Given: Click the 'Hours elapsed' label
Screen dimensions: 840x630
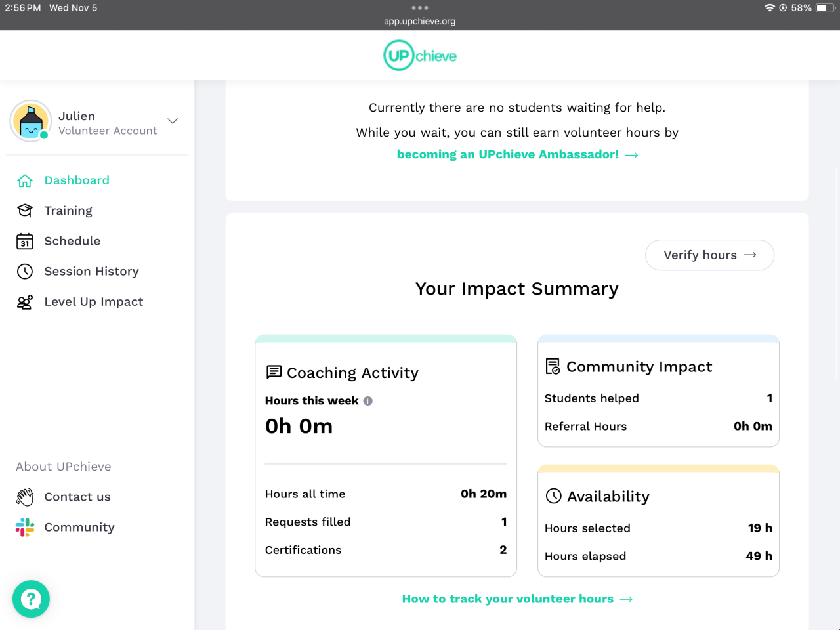Looking at the screenshot, I should 585,556.
